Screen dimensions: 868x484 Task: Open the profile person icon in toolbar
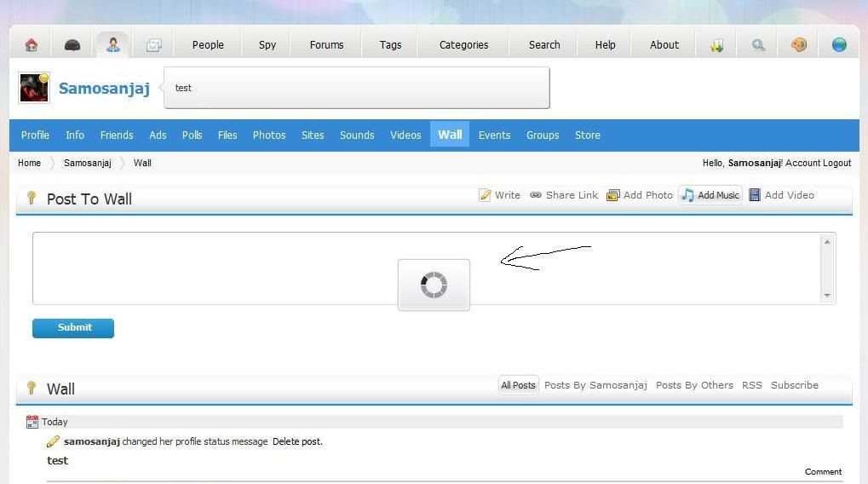point(112,45)
